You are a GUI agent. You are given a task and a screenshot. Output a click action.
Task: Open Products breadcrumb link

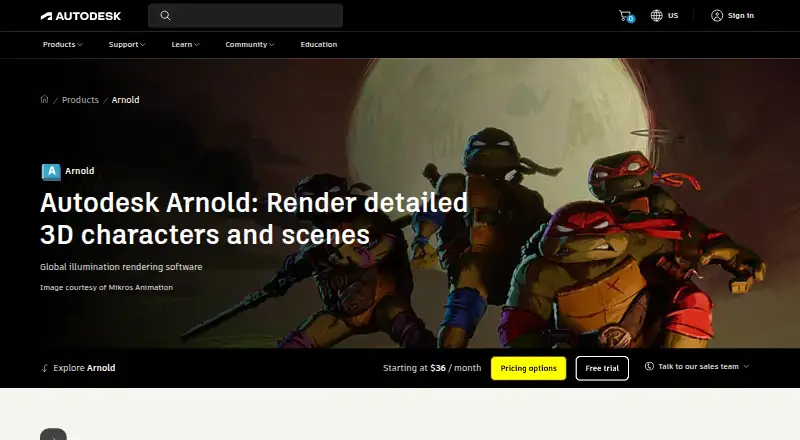click(x=80, y=100)
